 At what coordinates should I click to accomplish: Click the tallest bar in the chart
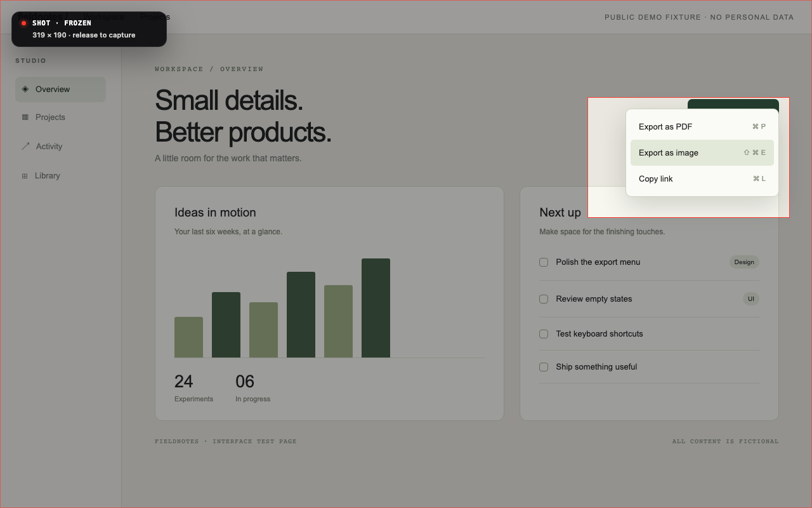(x=376, y=308)
